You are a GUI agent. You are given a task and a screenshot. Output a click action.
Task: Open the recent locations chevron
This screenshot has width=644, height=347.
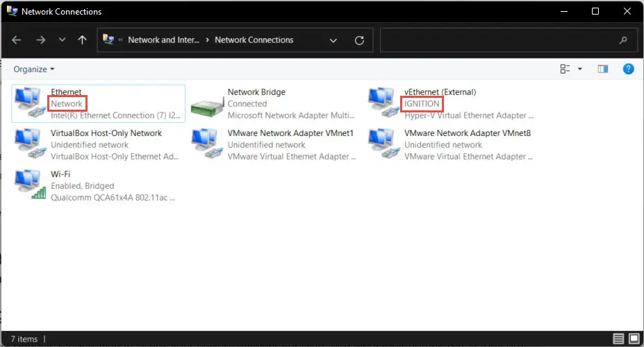62,40
